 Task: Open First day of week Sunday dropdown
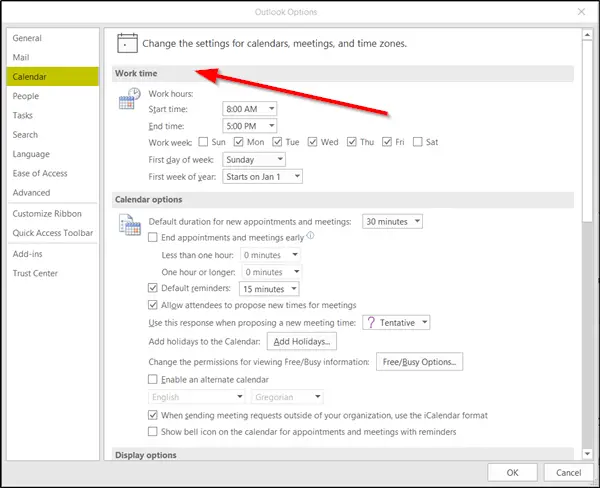coord(254,159)
